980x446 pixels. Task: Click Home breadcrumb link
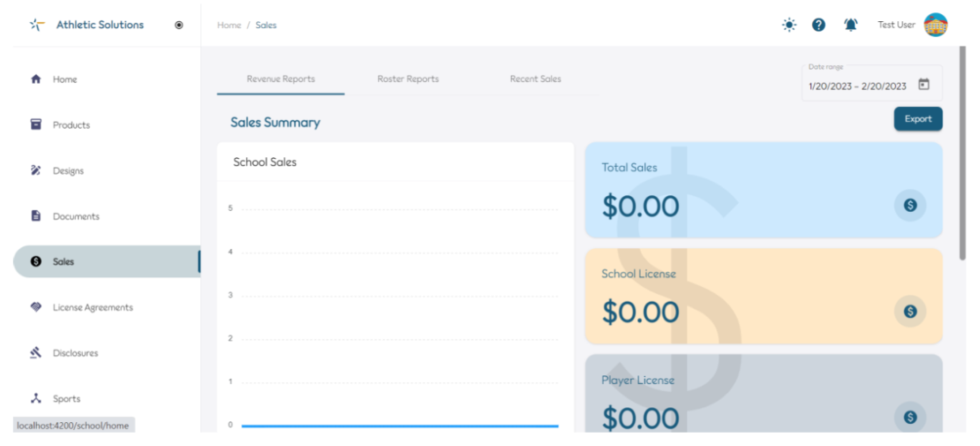click(229, 25)
